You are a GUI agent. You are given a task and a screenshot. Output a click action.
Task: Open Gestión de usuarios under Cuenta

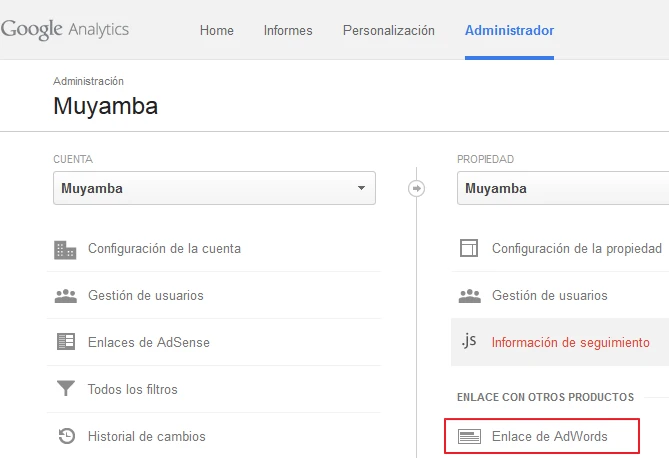coord(145,295)
